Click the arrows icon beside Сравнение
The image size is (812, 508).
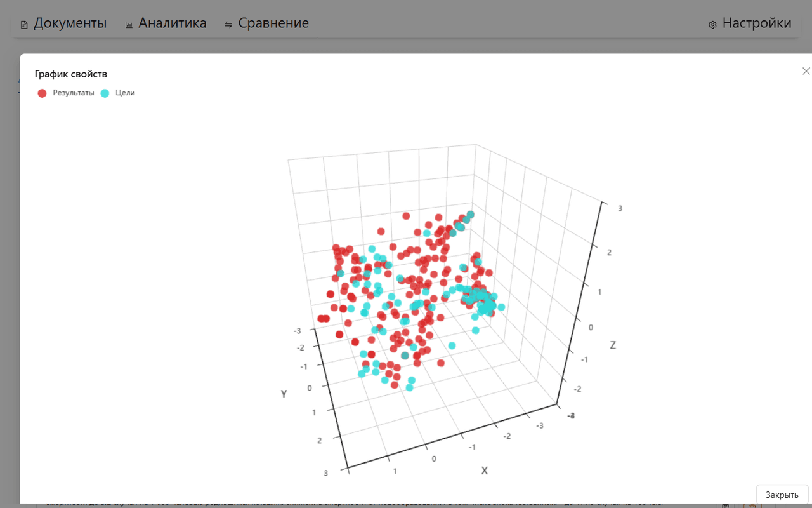click(228, 25)
